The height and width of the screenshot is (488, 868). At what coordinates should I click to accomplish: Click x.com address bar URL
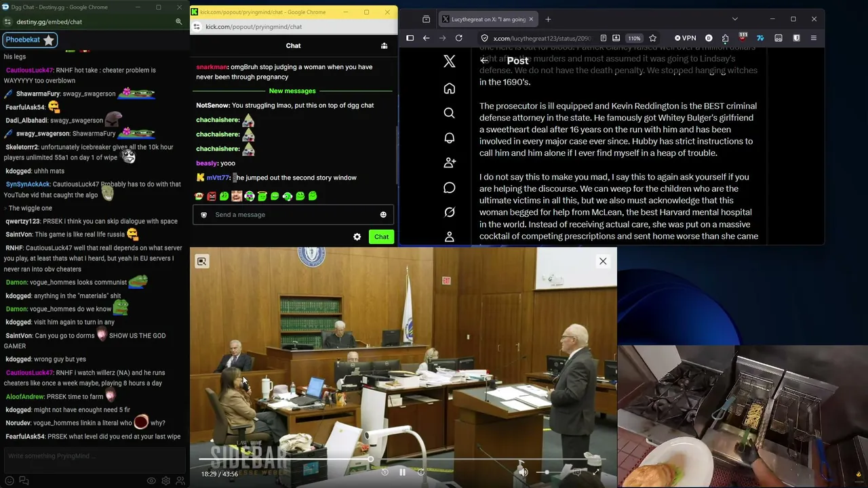542,38
